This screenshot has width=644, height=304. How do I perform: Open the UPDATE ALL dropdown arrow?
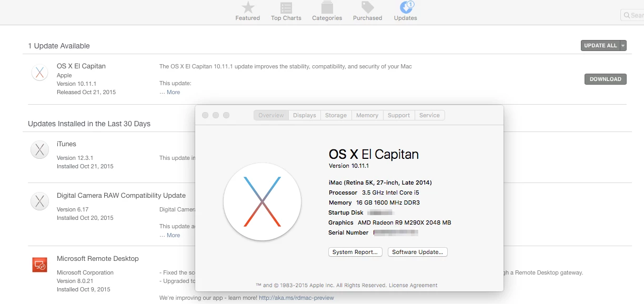(x=623, y=46)
